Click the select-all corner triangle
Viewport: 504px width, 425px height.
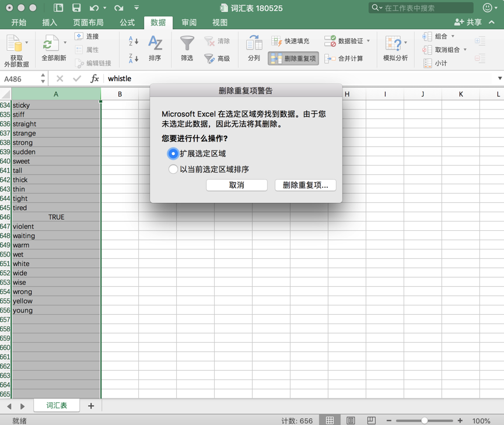(x=6, y=94)
